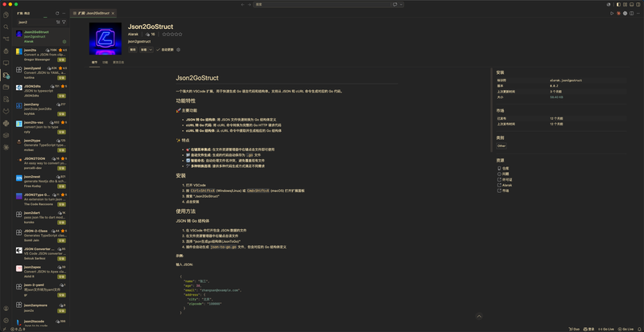This screenshot has height=332, width=644.
Task: Open the GitLab fox icon view
Action: tap(6, 111)
